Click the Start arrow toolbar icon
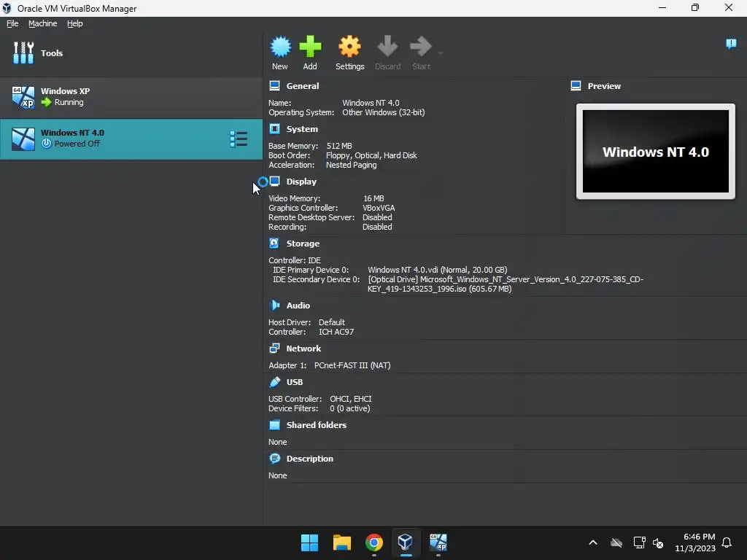This screenshot has height=560, width=747. pyautogui.click(x=421, y=47)
